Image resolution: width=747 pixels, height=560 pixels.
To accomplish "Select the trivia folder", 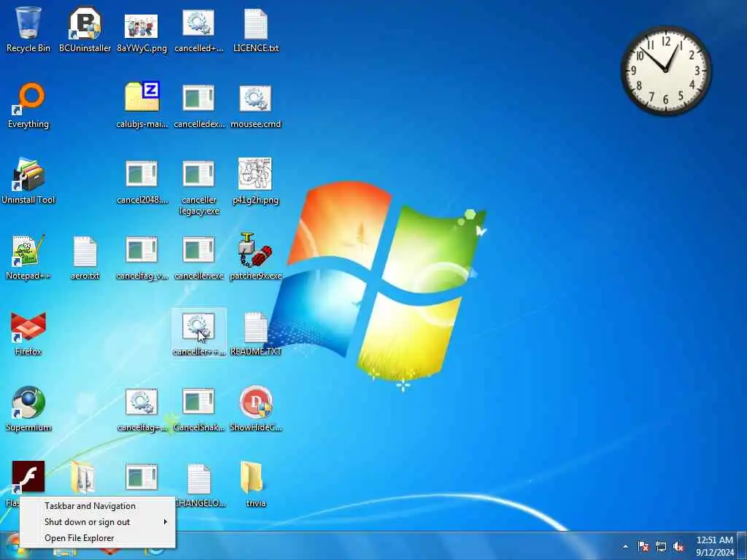I will (256, 485).
